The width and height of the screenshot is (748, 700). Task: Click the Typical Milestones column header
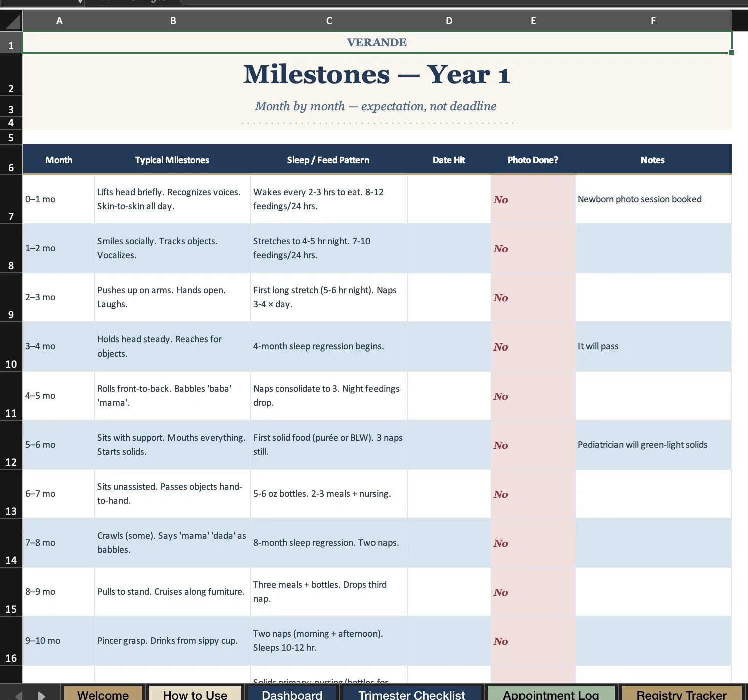tap(172, 160)
